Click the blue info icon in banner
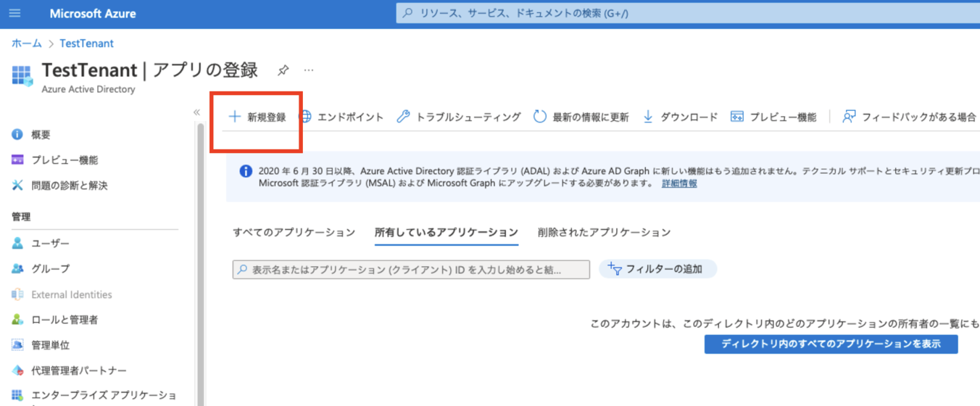 pyautogui.click(x=246, y=171)
